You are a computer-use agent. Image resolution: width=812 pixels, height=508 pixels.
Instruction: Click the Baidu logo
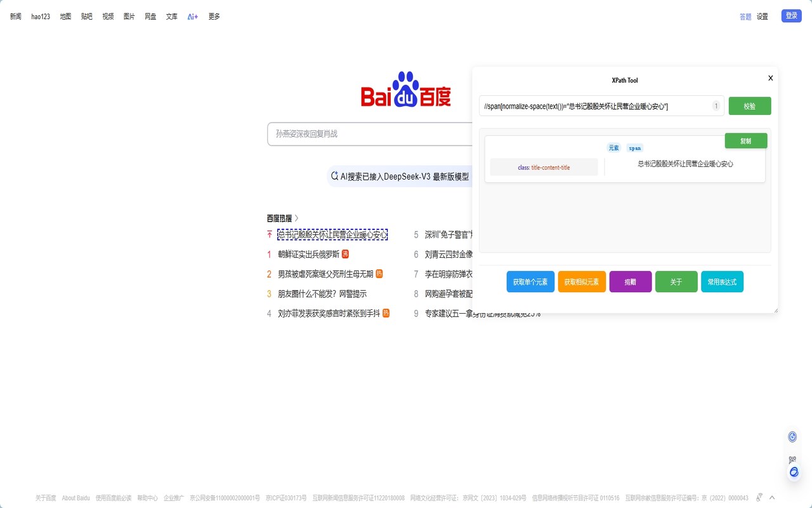[x=406, y=90]
